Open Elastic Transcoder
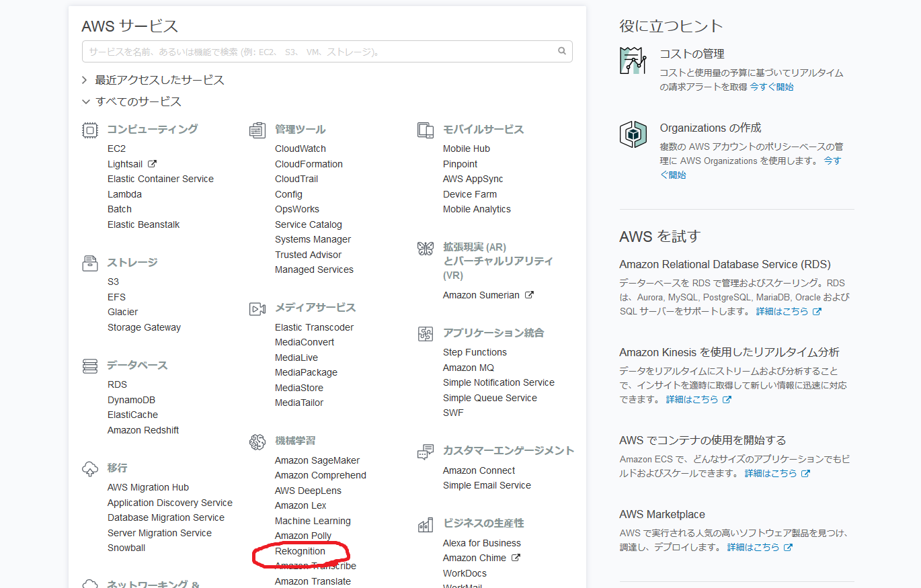Image resolution: width=921 pixels, height=588 pixels. click(x=314, y=327)
